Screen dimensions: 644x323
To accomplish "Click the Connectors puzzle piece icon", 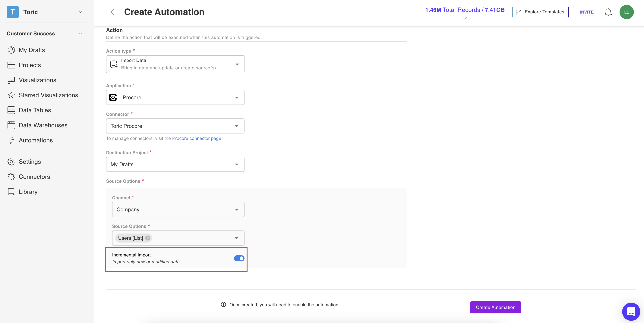I will 11,177.
